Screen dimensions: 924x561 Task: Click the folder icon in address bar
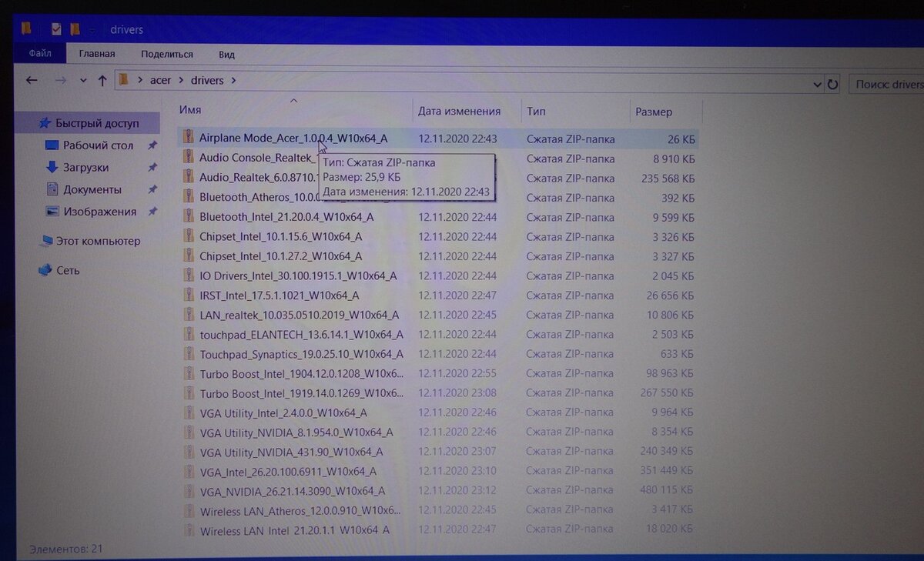point(124,79)
